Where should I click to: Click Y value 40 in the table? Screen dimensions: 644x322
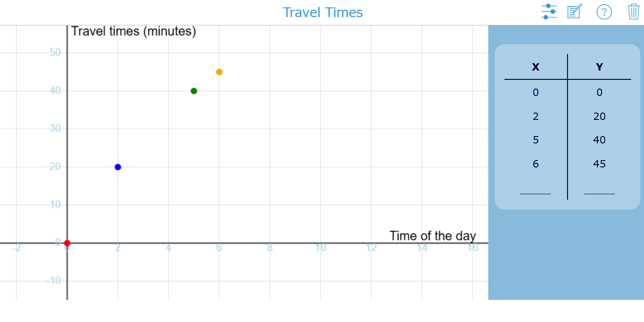coord(599,140)
